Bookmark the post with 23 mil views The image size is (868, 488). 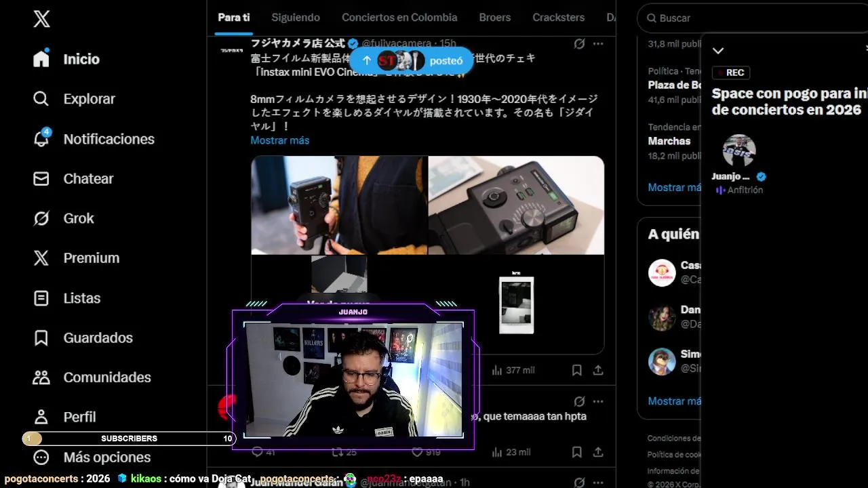click(576, 452)
